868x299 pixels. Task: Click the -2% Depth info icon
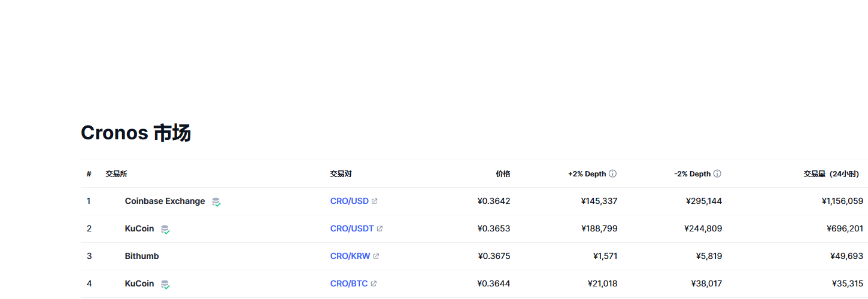coord(717,174)
